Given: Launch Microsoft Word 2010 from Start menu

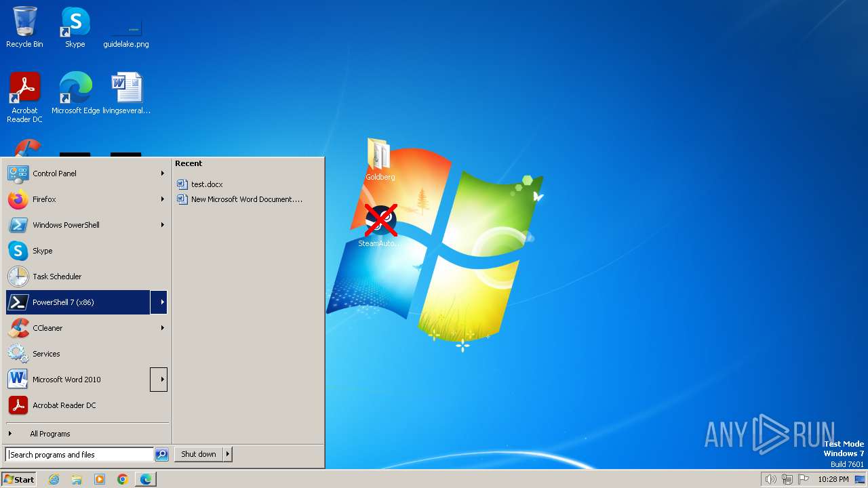Looking at the screenshot, I should [78, 380].
